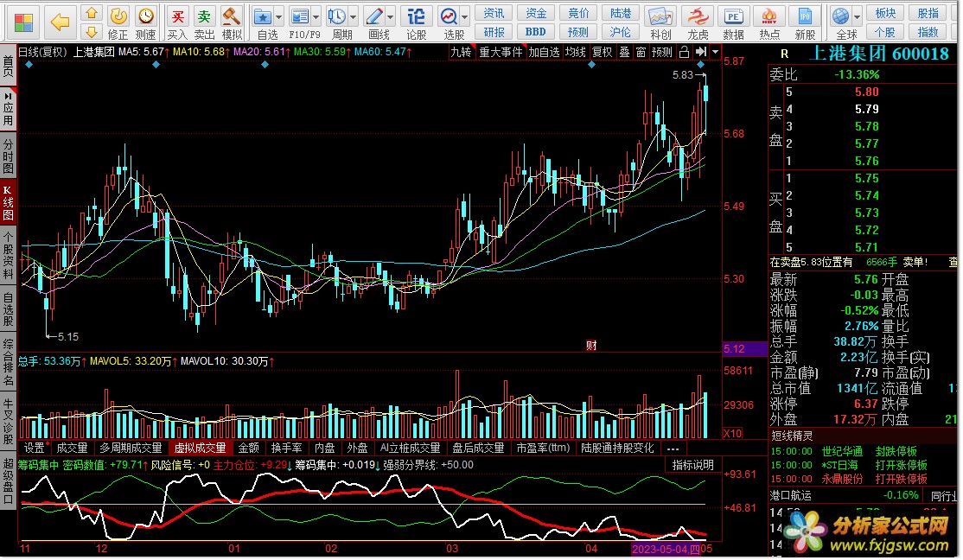The width and height of the screenshot is (963, 560).
Task: Open the 热点 flame hot topics icon
Action: [x=768, y=16]
